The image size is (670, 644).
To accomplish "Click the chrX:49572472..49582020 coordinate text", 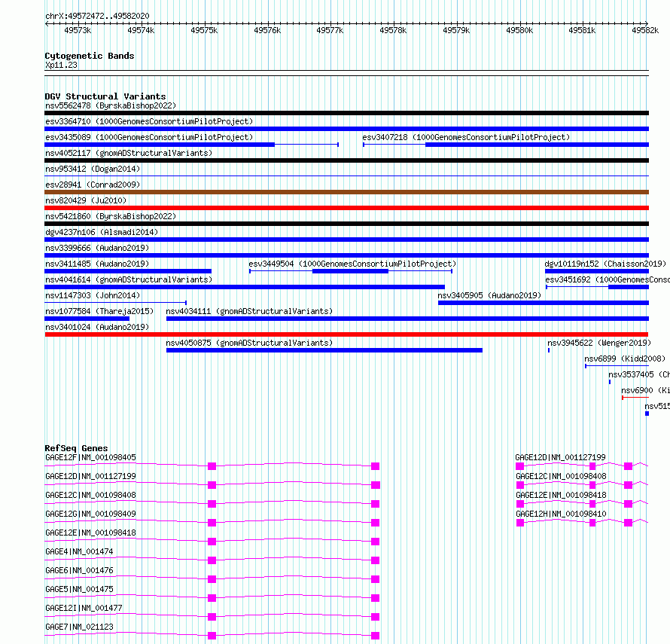I will click(97, 17).
